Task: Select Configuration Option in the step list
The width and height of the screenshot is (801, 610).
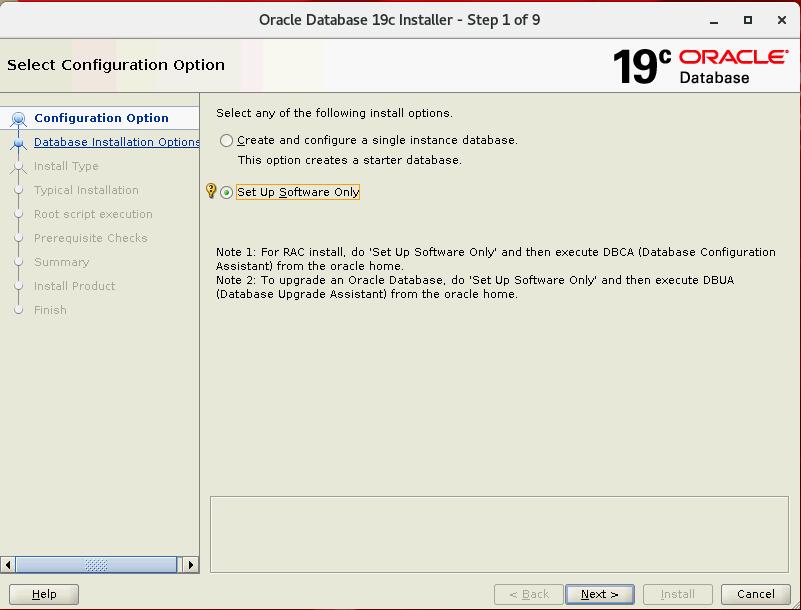Action: [101, 118]
